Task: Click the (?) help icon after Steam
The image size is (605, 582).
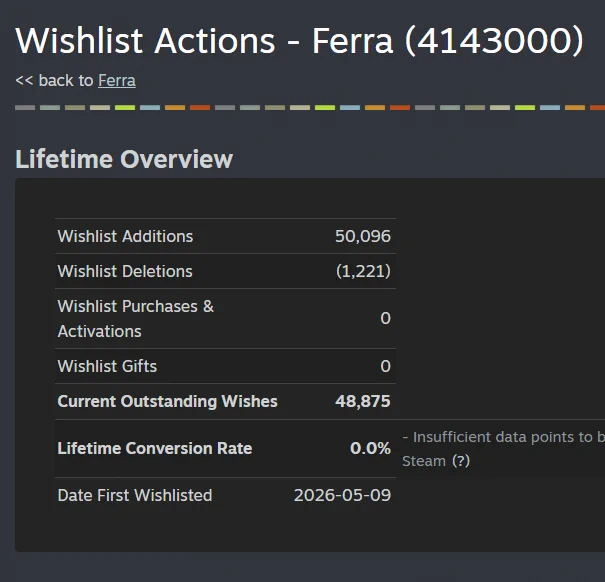Action: [x=461, y=461]
